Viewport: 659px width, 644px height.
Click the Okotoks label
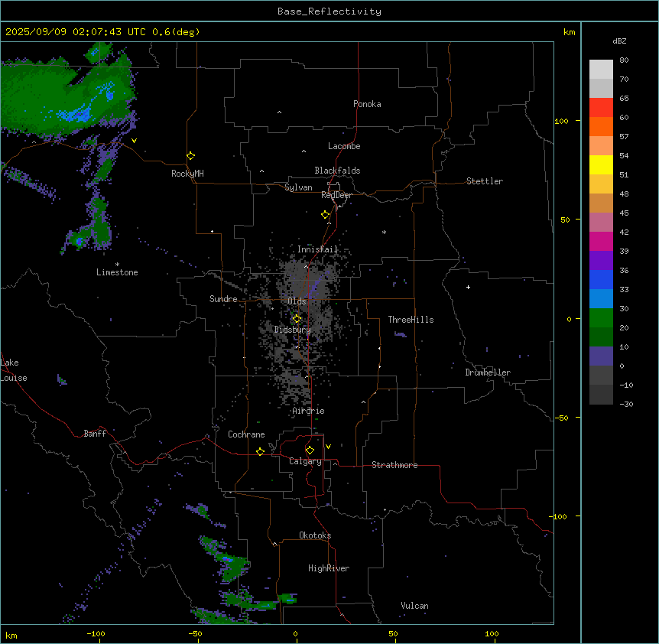pyautogui.click(x=315, y=535)
